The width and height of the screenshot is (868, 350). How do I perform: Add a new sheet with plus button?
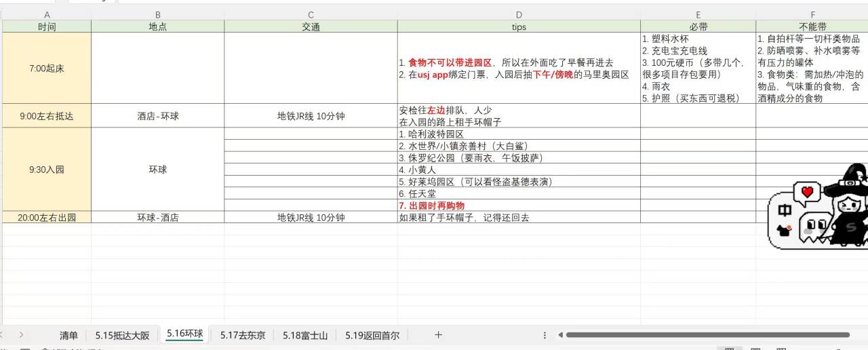(438, 334)
